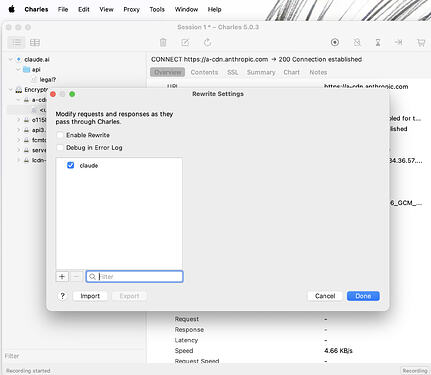Toggle the Recording button icon in toolbar
This screenshot has width=431, height=375.
(335, 42)
